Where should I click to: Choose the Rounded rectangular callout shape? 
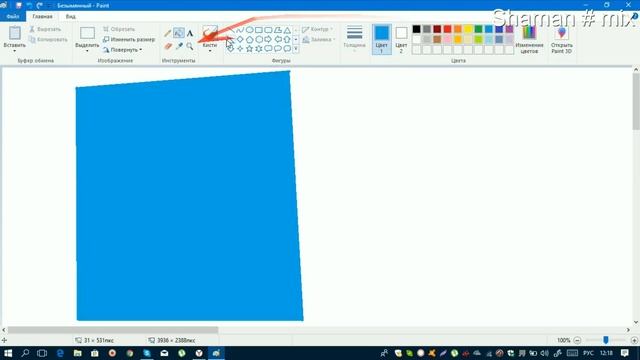click(x=268, y=49)
